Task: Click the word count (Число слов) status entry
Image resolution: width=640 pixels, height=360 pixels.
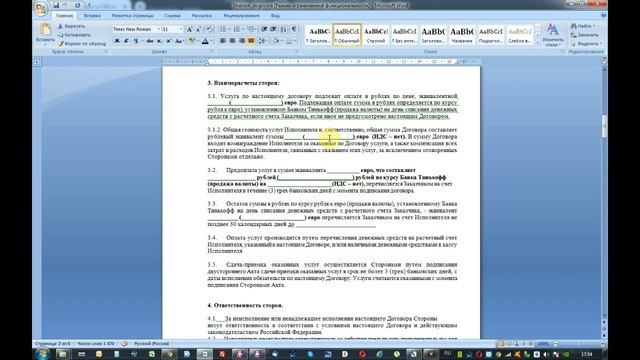Action: [96, 344]
